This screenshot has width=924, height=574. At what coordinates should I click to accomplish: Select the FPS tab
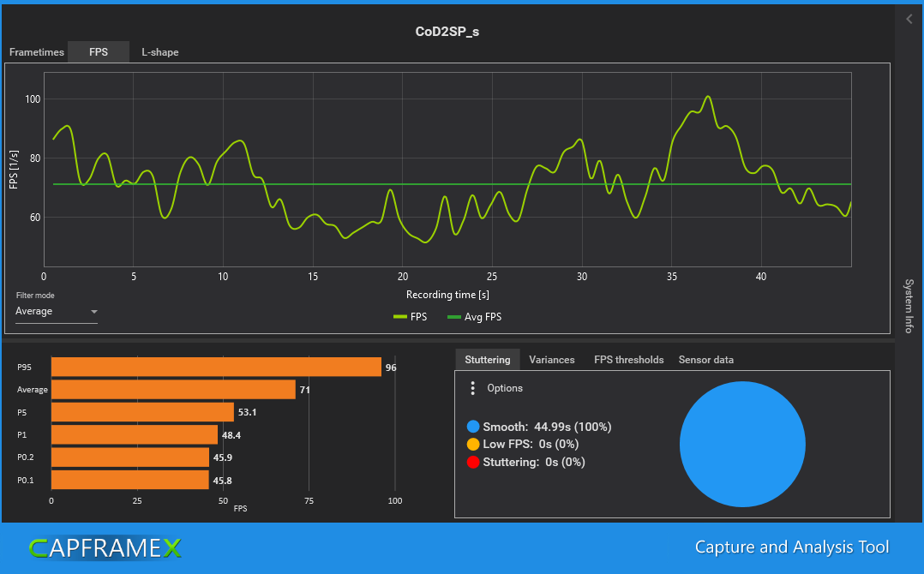[99, 51]
